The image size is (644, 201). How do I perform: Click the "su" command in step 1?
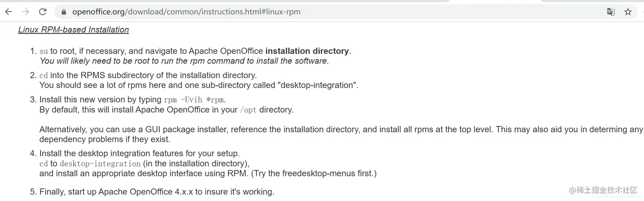coord(44,51)
